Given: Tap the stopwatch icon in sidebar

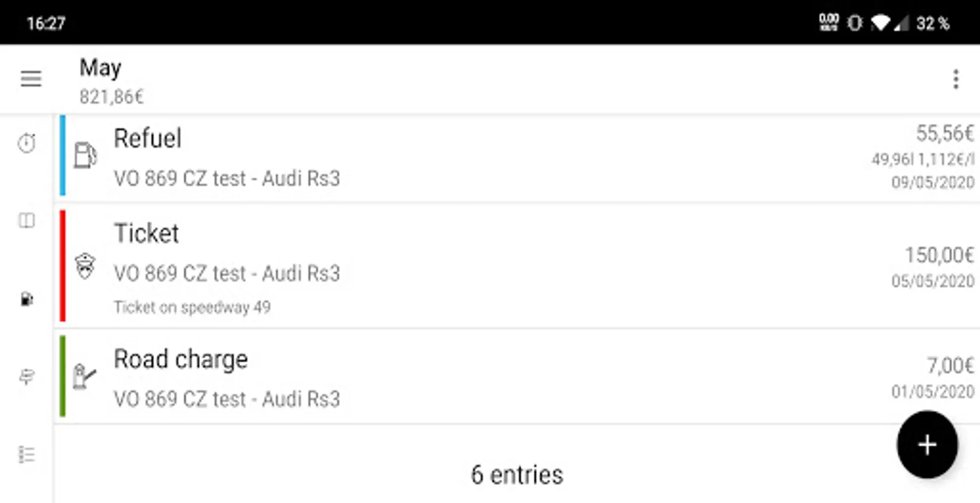Looking at the screenshot, I should coord(26,143).
